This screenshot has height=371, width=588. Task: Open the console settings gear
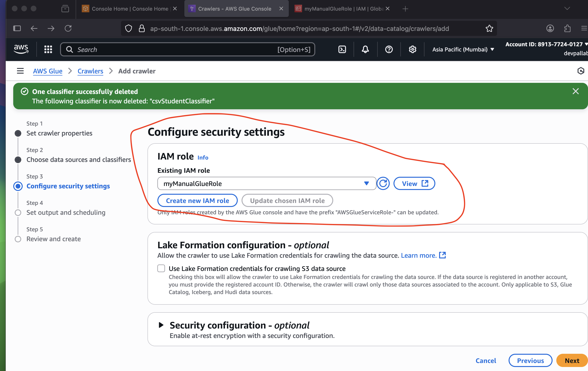tap(412, 50)
